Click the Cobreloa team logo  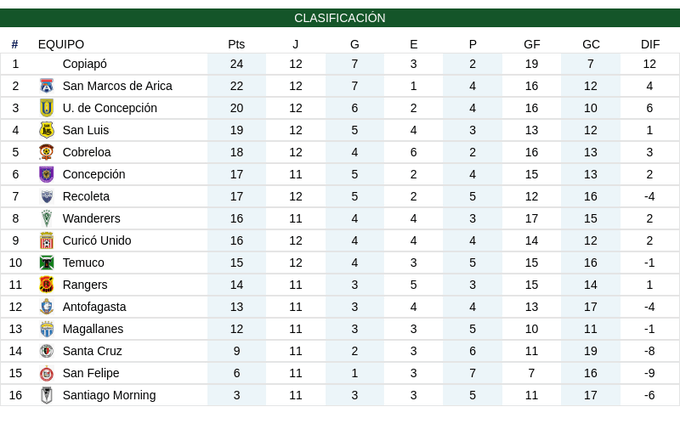point(46,152)
